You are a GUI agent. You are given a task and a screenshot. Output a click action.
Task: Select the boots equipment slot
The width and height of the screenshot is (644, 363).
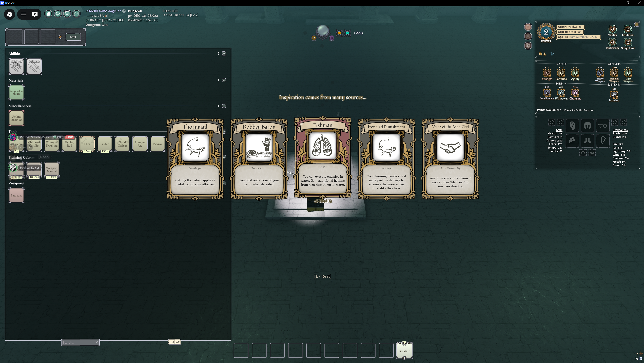(x=587, y=141)
